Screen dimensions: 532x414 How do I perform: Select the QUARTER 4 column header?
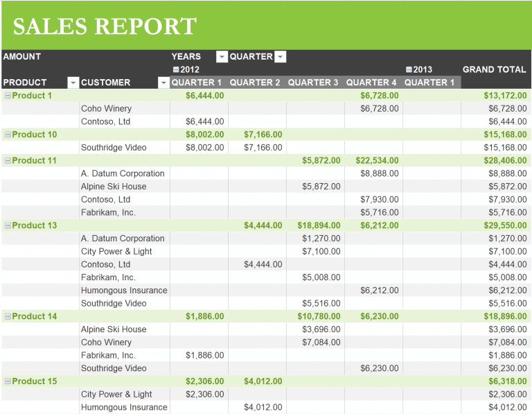[x=371, y=83]
